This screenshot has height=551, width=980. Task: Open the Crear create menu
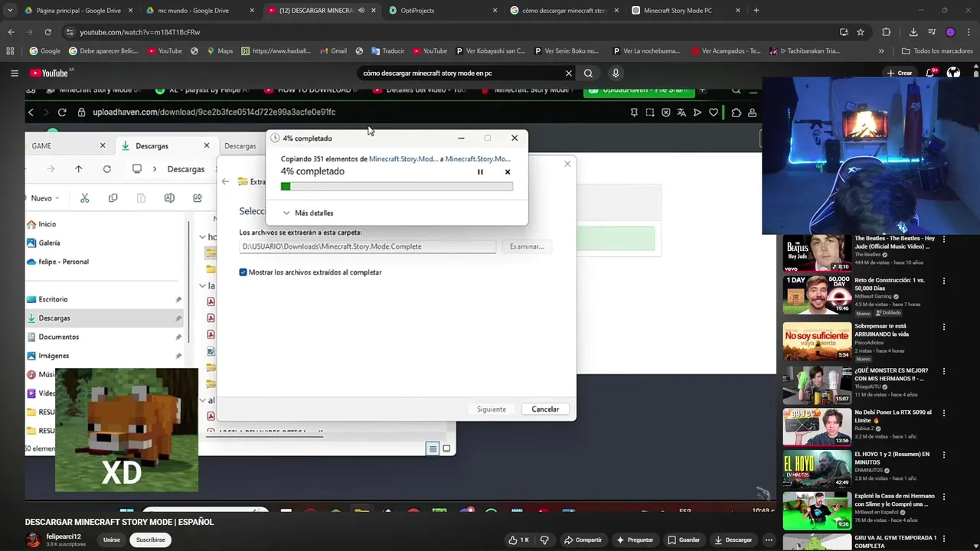click(900, 73)
